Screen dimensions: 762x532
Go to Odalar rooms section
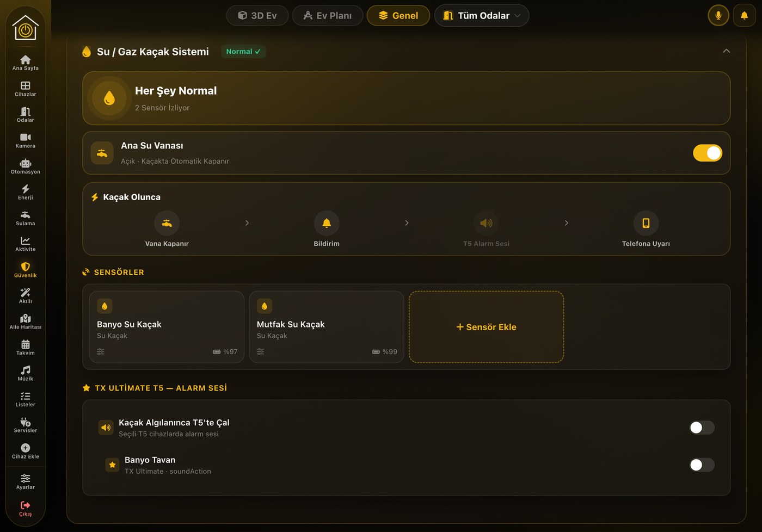click(25, 115)
